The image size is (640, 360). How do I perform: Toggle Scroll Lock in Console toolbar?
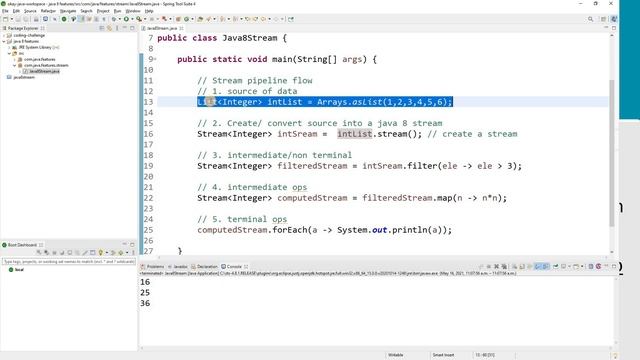click(522, 267)
